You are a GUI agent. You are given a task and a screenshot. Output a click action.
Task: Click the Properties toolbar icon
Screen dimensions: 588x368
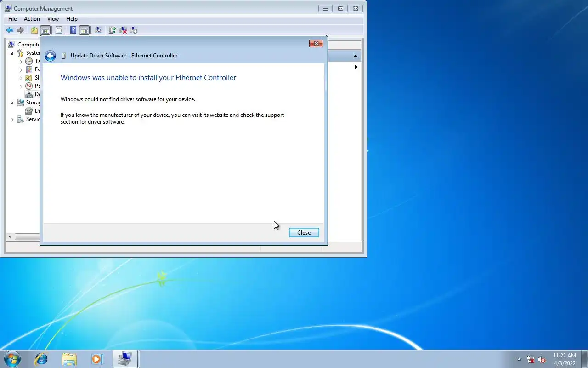(59, 30)
